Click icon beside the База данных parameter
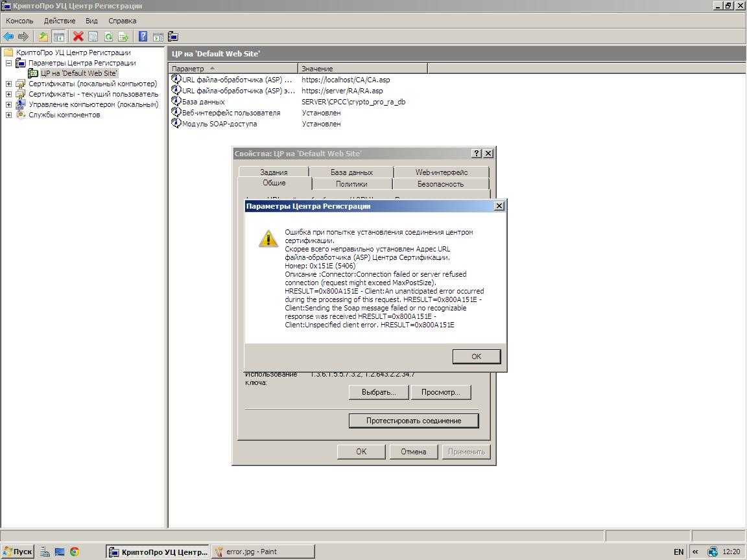 [176, 101]
